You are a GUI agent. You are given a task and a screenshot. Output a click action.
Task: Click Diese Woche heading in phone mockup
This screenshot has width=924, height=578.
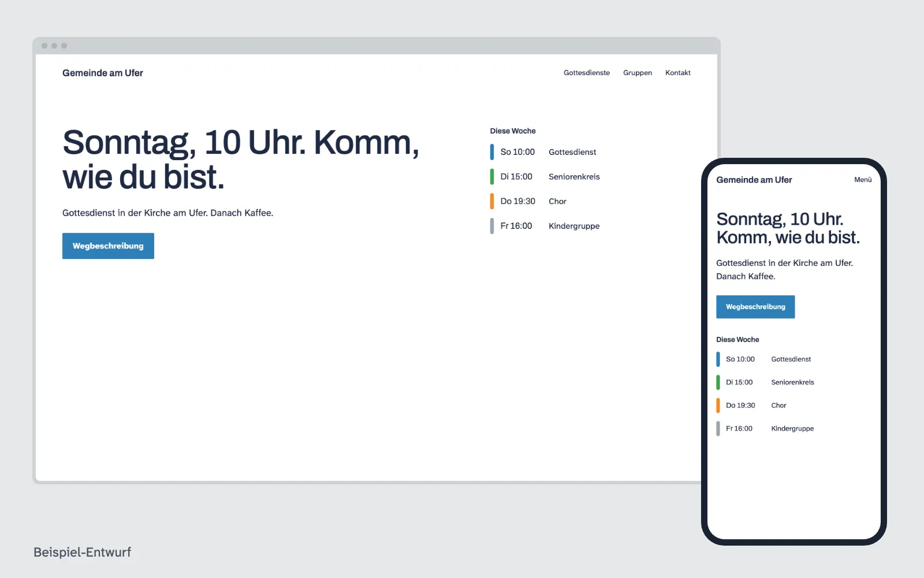click(737, 339)
